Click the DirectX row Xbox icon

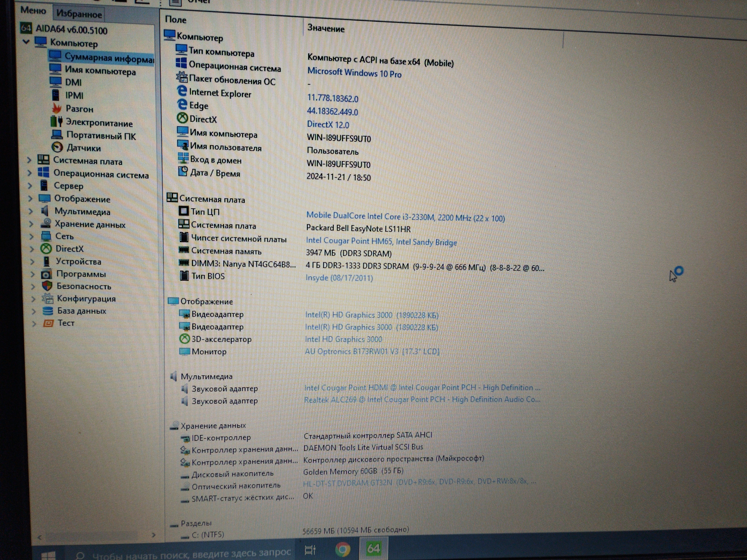coord(182,117)
